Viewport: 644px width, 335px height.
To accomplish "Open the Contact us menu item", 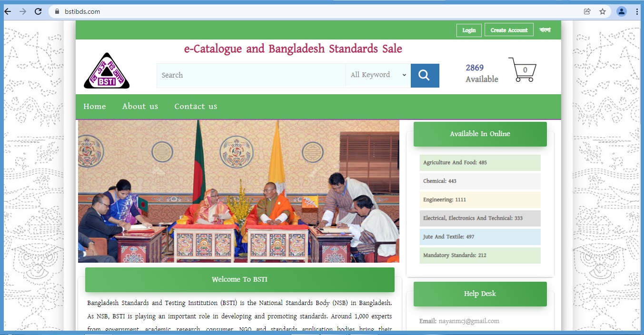I will 196,107.
